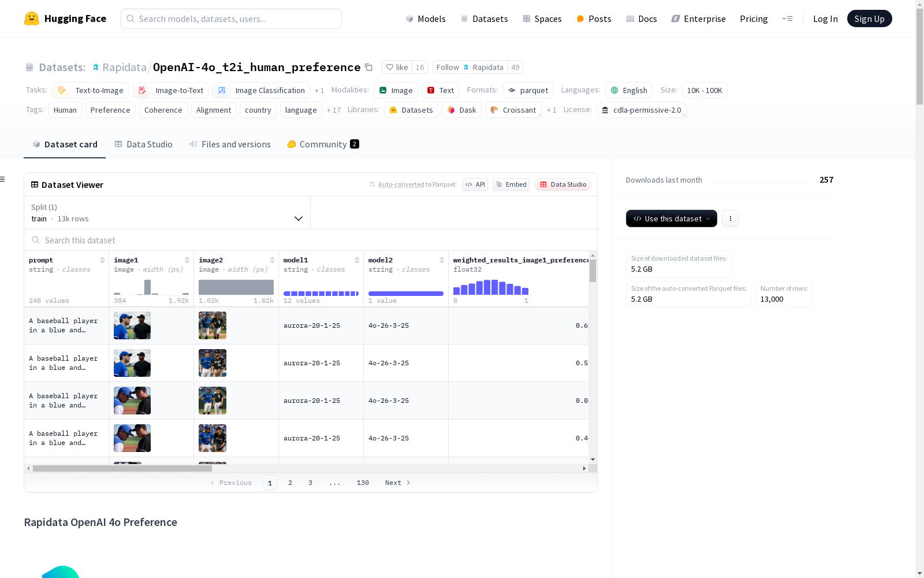Go to page 2 of dataset
The height and width of the screenshot is (578, 924).
pos(290,483)
